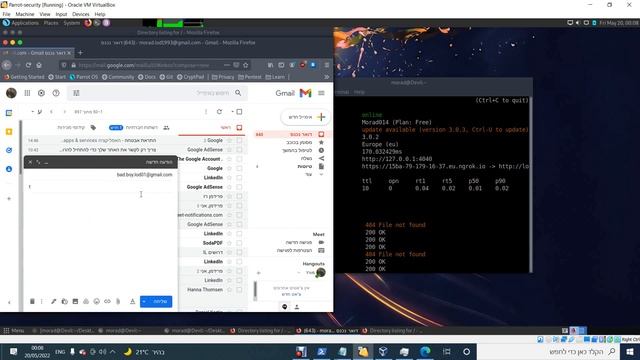Switch to the Social inbox tab

point(140,128)
